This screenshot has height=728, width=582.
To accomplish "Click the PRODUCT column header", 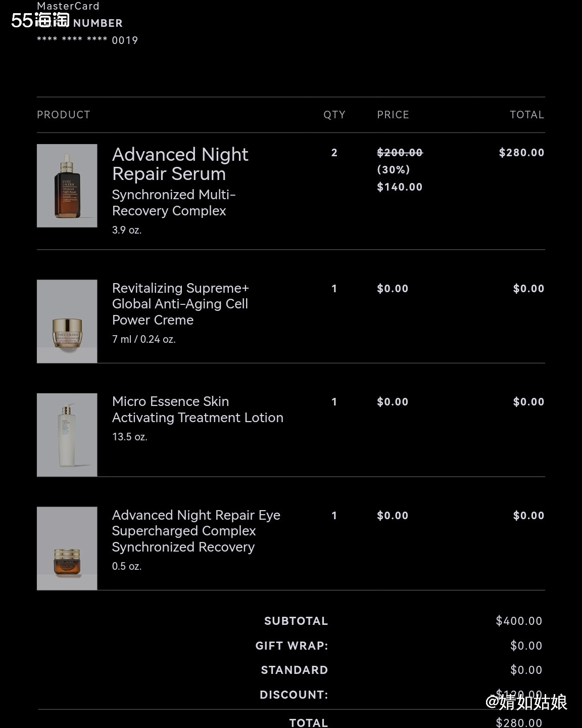I will [63, 115].
